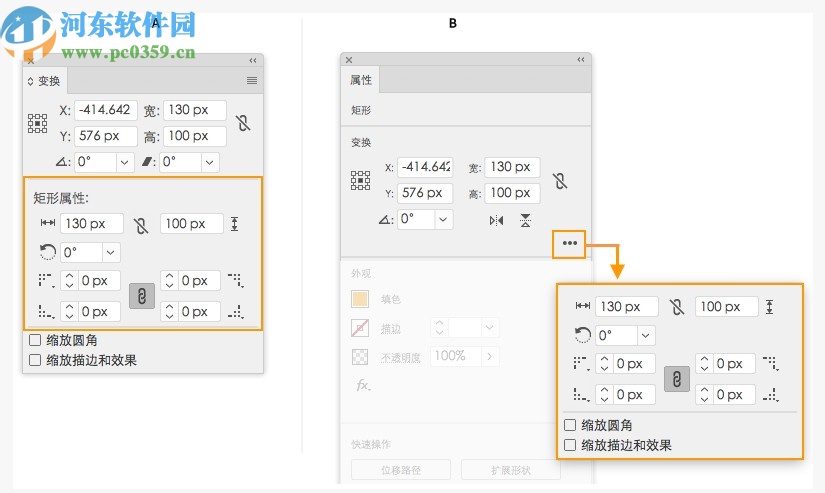Click 扩展形状 quick action button
The image size is (825, 493).
click(x=511, y=470)
